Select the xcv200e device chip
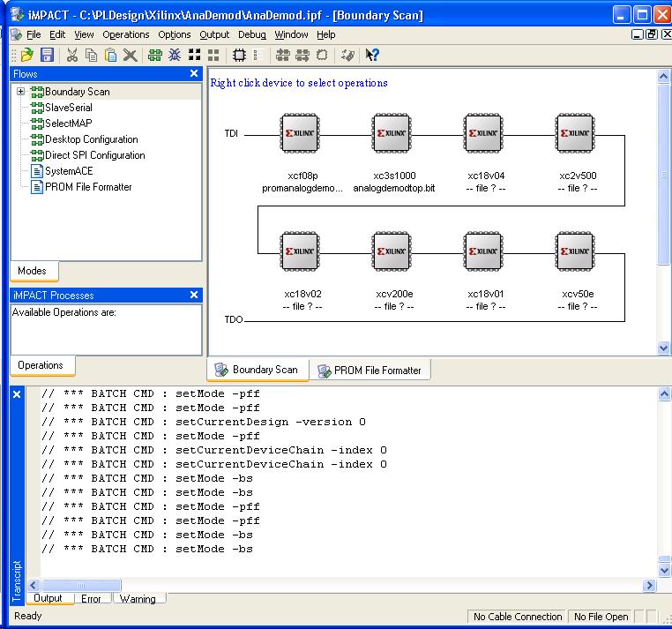Image resolution: width=672 pixels, height=629 pixels. (x=392, y=251)
